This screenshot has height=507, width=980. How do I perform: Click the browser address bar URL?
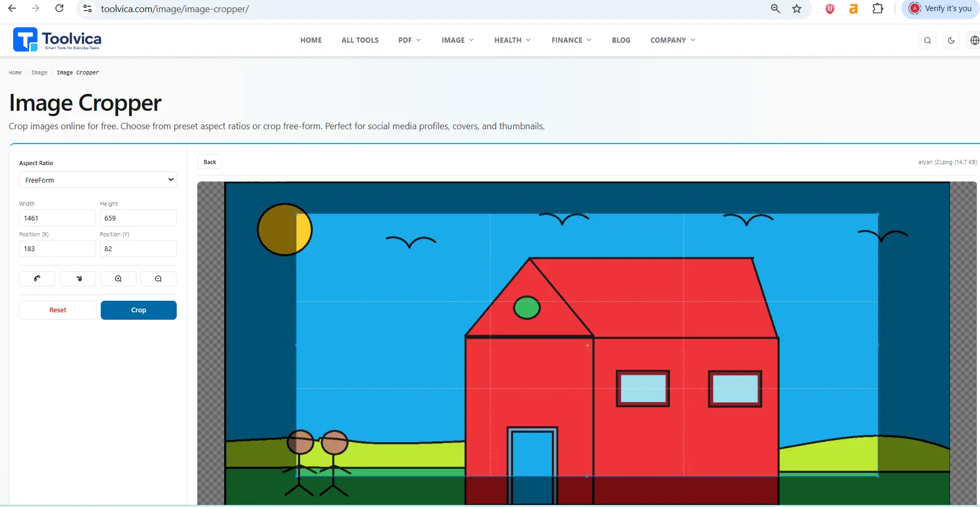coord(175,9)
